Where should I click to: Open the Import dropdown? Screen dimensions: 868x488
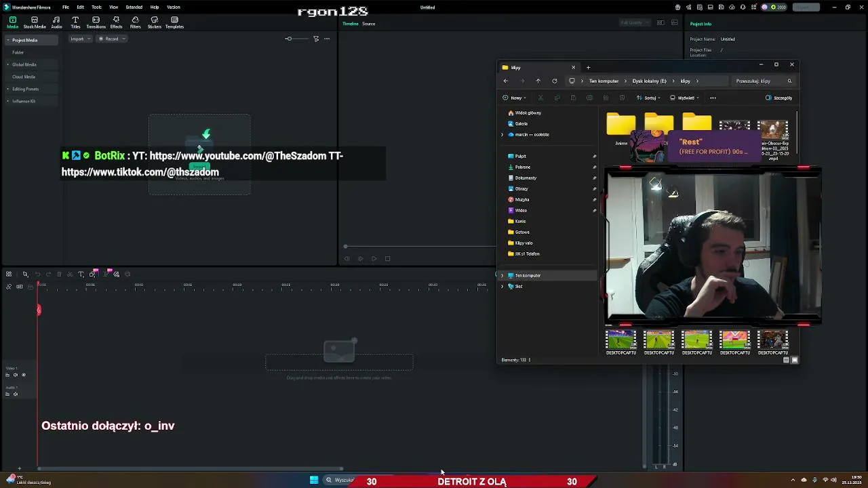[79, 39]
